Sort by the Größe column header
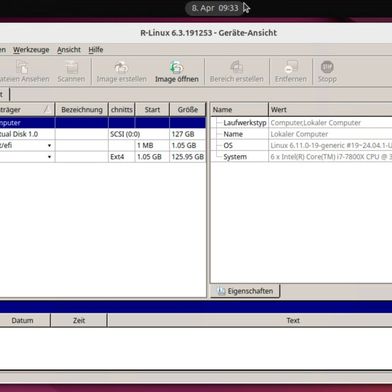The height and width of the screenshot is (392, 392). pos(188,110)
